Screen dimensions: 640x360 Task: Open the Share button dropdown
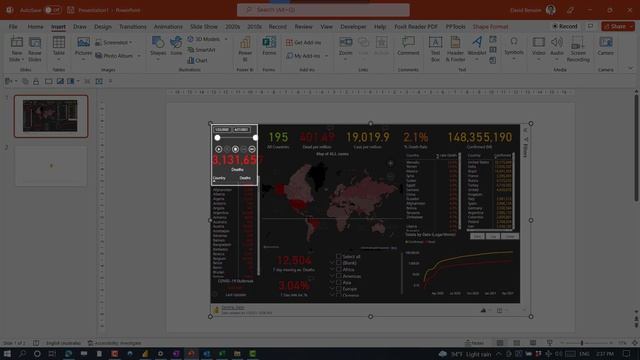[631, 26]
